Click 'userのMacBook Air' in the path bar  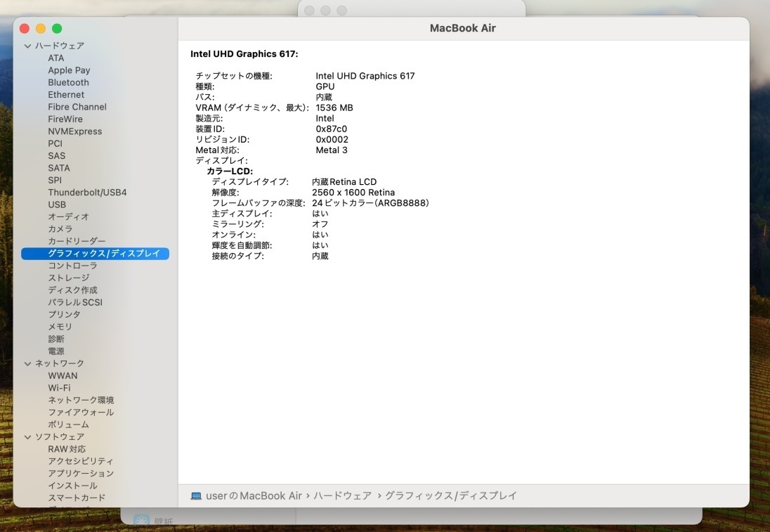[x=254, y=495]
